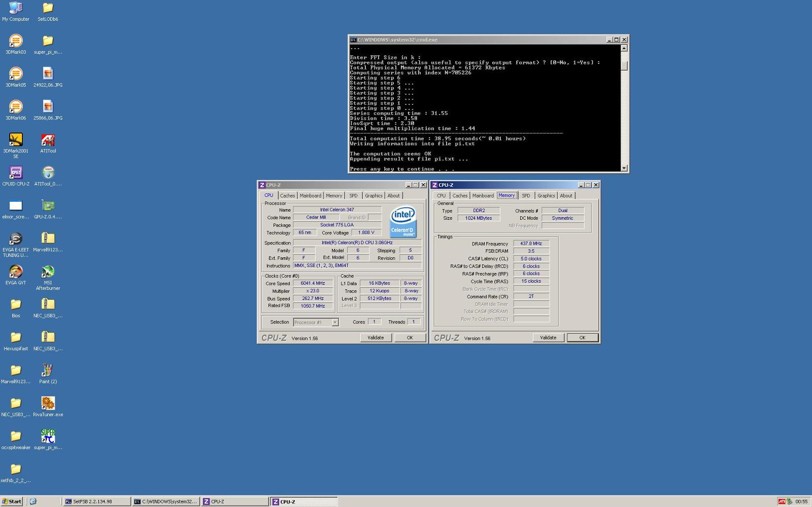Viewport: 812px width, 507px height.
Task: Click the DRAM Frequency value 437.8 MHz
Action: tap(531, 244)
